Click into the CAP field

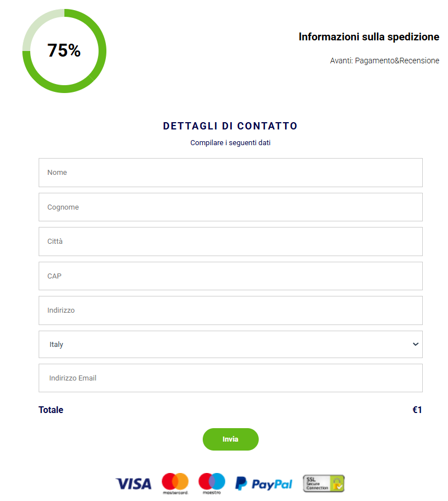231,276
